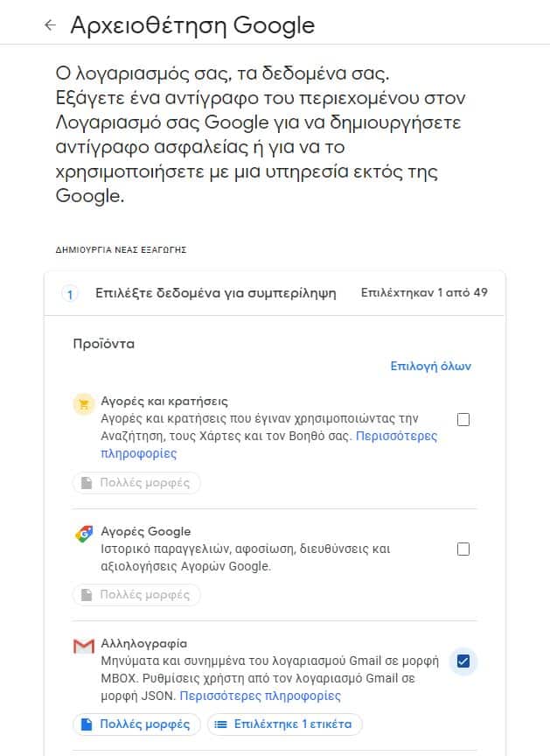This screenshot has height=756, width=550.
Task: Click the Αγορές και κρατήσεις shopping cart icon
Action: [x=84, y=403]
